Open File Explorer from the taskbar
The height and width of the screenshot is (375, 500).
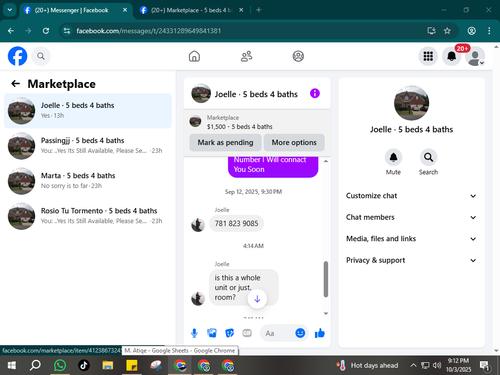pyautogui.click(x=108, y=366)
